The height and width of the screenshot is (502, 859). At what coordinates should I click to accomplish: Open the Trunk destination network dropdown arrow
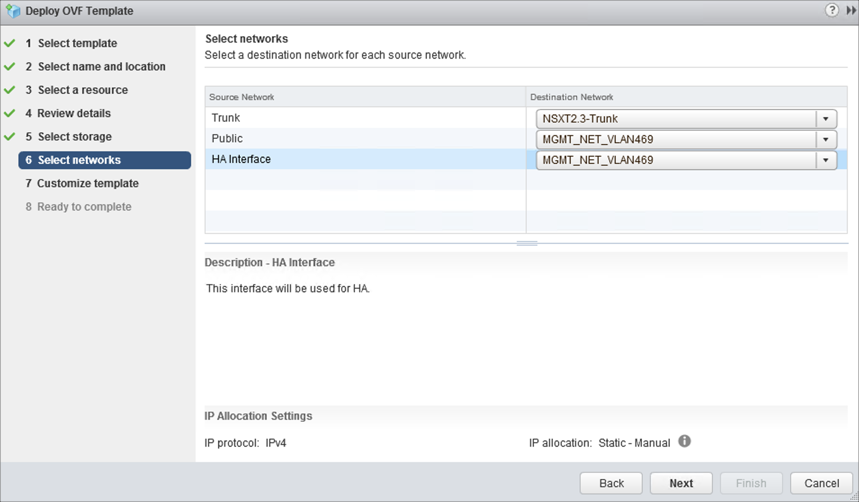(826, 118)
